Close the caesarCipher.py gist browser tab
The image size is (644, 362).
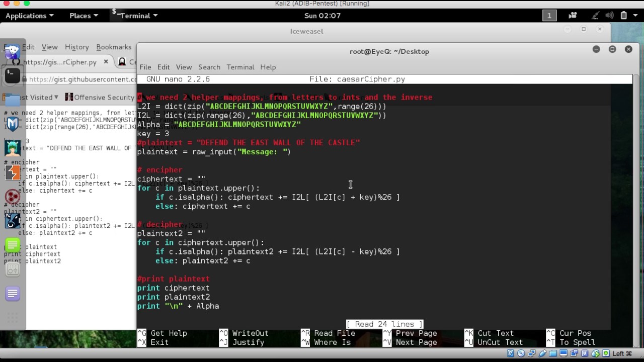tap(106, 62)
